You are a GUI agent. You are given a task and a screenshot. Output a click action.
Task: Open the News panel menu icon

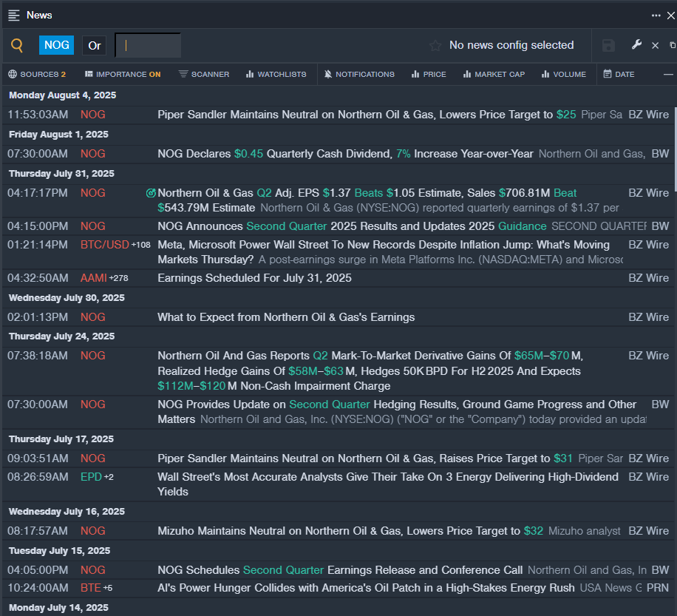14,16
